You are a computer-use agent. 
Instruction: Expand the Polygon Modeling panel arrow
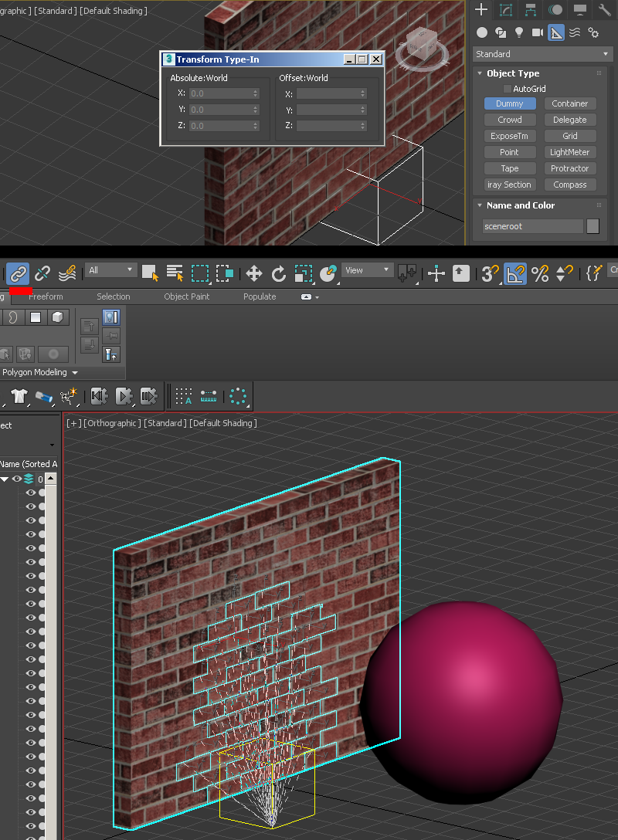[75, 372]
